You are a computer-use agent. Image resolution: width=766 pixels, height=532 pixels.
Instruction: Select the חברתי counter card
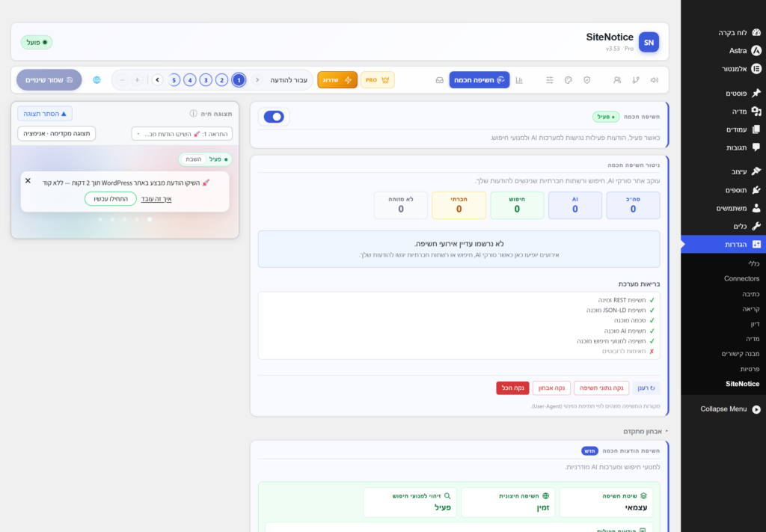(459, 205)
